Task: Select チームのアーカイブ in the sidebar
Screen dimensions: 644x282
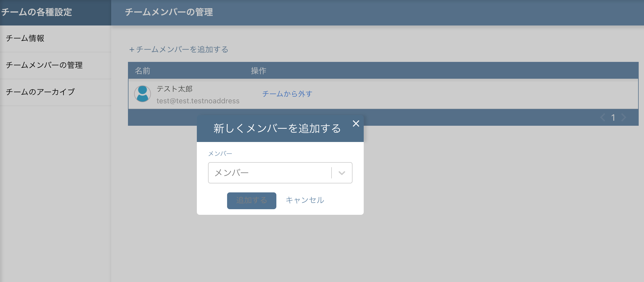Action: point(40,92)
